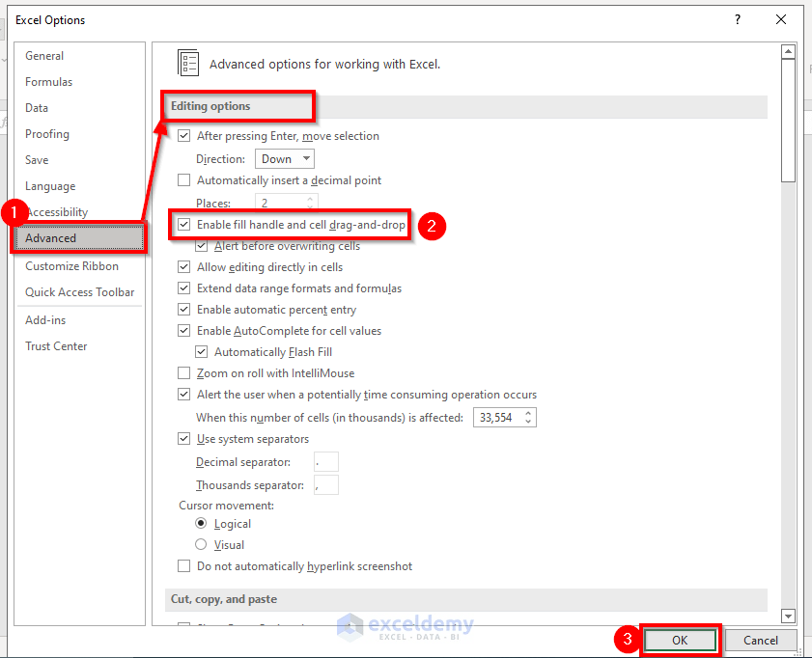Toggle Automatically Flash Fill
The height and width of the screenshot is (658, 812).
pos(200,351)
